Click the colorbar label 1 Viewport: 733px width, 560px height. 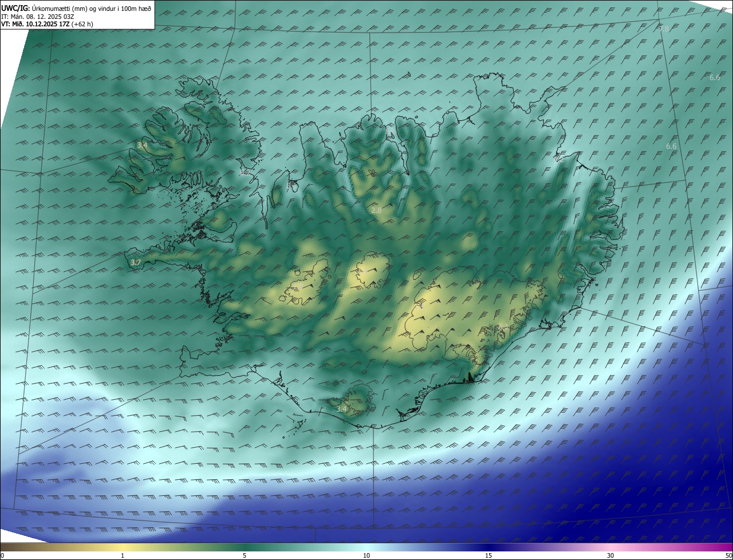123,555
